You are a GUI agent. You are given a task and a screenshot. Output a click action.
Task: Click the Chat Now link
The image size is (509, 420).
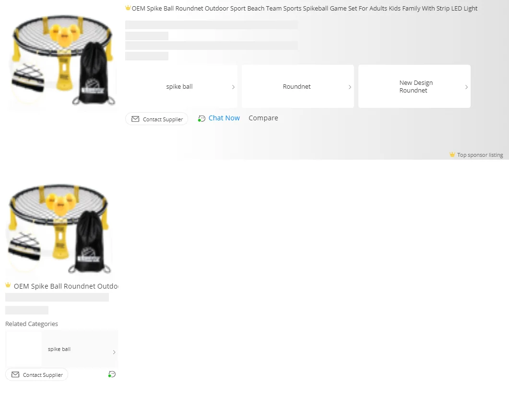point(224,118)
